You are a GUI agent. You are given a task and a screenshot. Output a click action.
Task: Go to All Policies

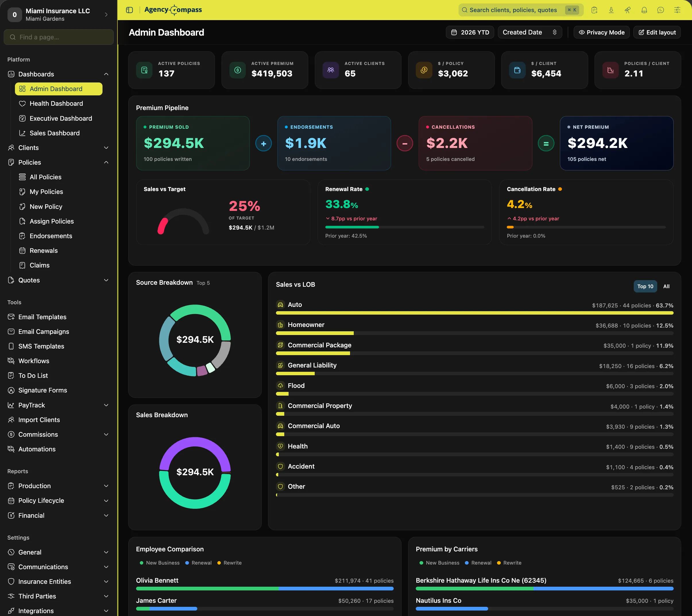tap(59, 177)
